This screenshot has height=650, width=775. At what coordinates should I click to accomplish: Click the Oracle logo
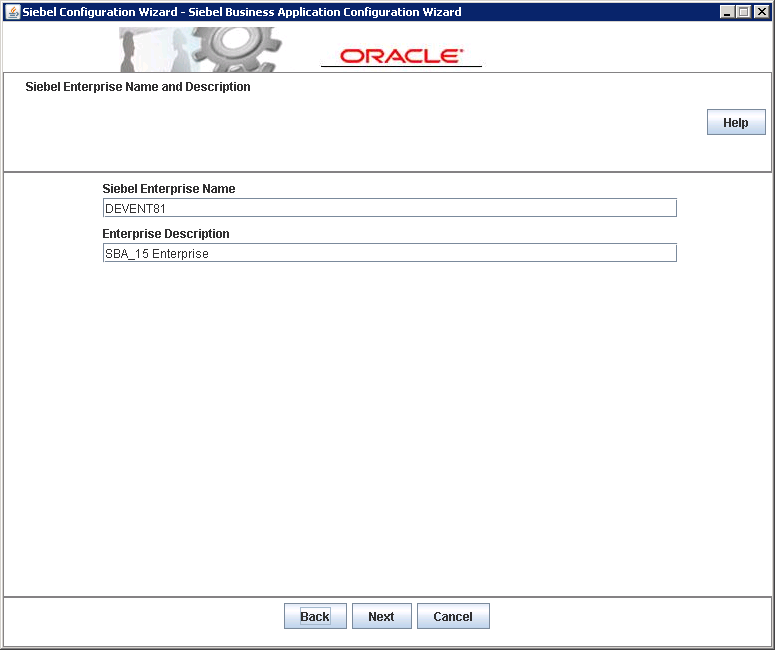401,56
